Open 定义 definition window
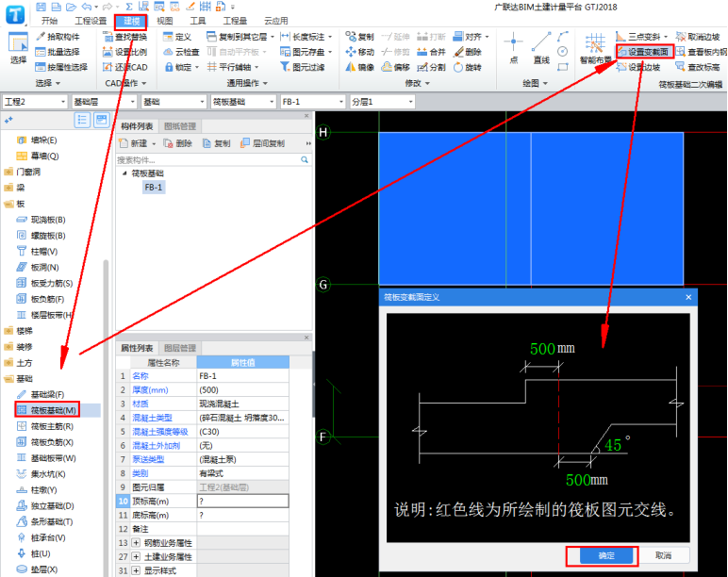The height and width of the screenshot is (577, 728). [x=177, y=37]
